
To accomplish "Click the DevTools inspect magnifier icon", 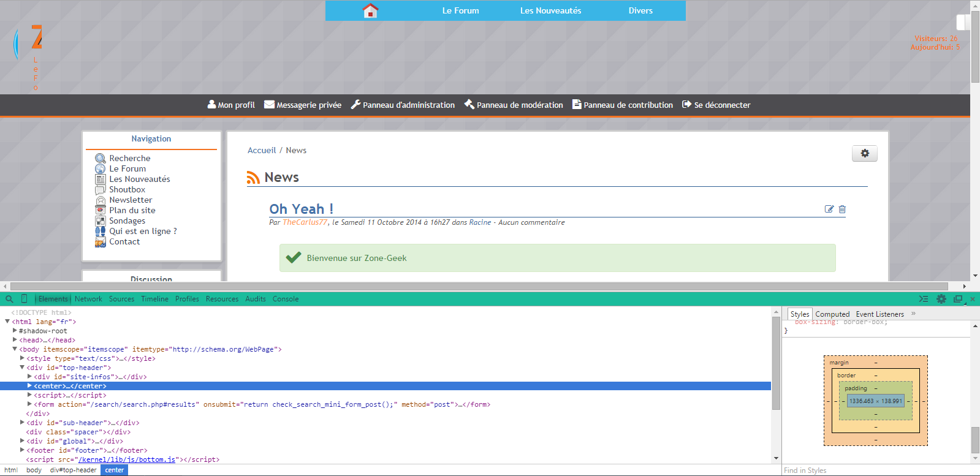I will [9, 299].
